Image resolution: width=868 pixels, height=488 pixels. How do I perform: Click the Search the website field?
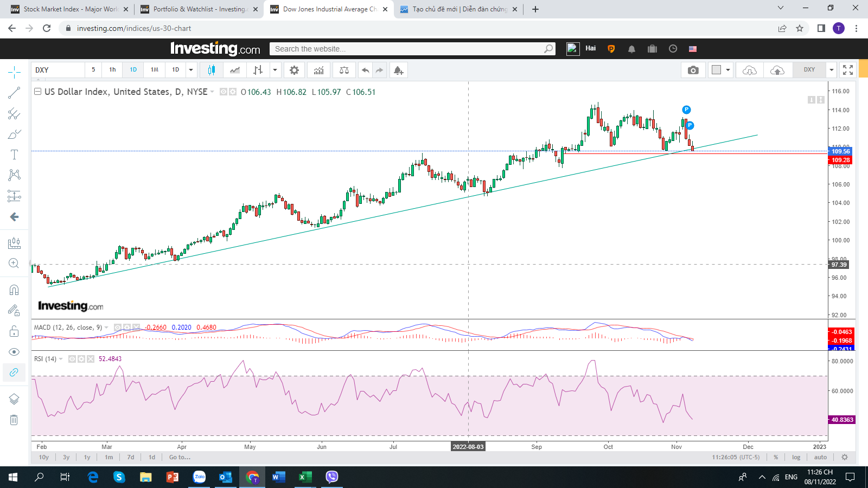pyautogui.click(x=407, y=49)
